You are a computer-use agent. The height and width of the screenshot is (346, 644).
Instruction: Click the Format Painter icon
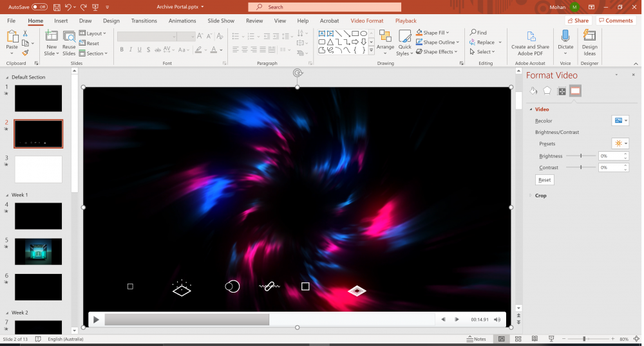point(26,53)
